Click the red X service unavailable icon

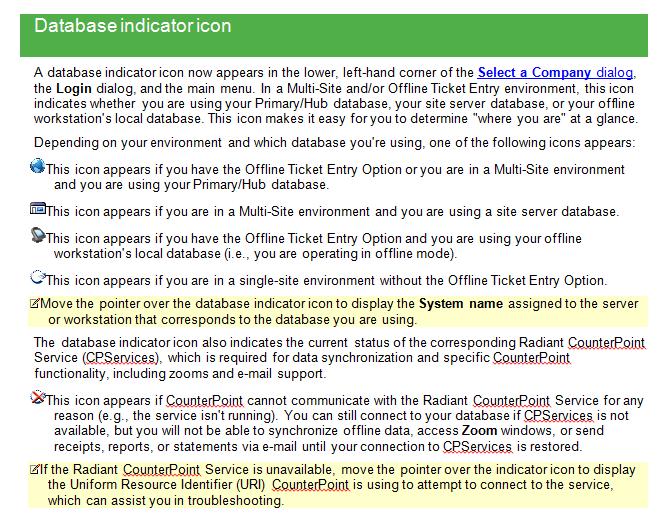38,397
